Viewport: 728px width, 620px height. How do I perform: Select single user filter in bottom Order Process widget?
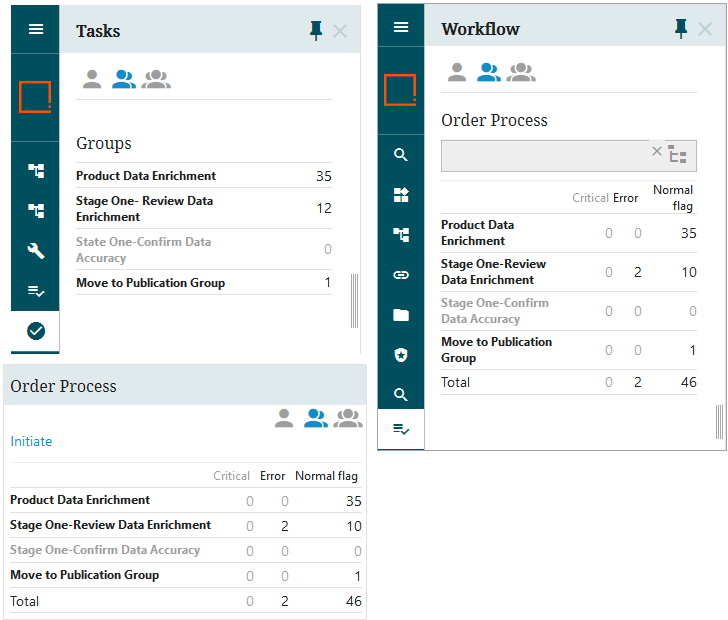284,418
